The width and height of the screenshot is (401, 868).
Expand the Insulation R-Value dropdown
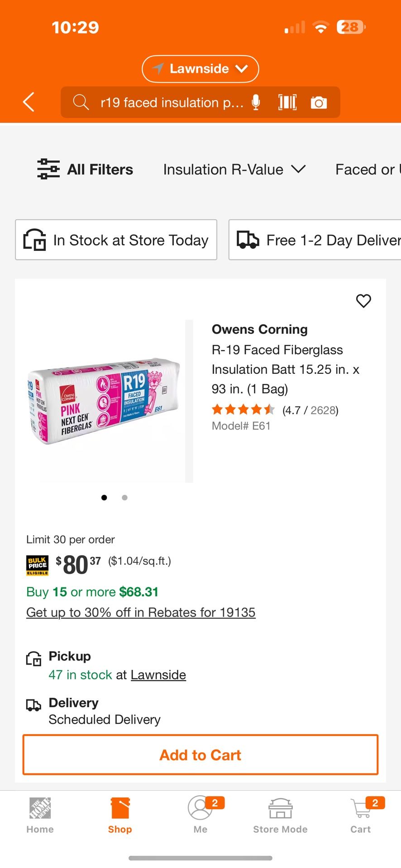[234, 170]
